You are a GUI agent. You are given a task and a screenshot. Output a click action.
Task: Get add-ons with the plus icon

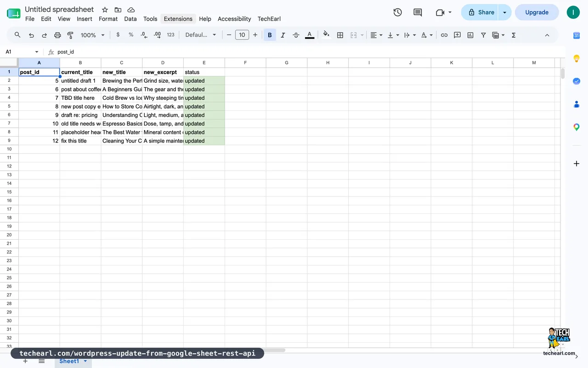click(x=577, y=164)
